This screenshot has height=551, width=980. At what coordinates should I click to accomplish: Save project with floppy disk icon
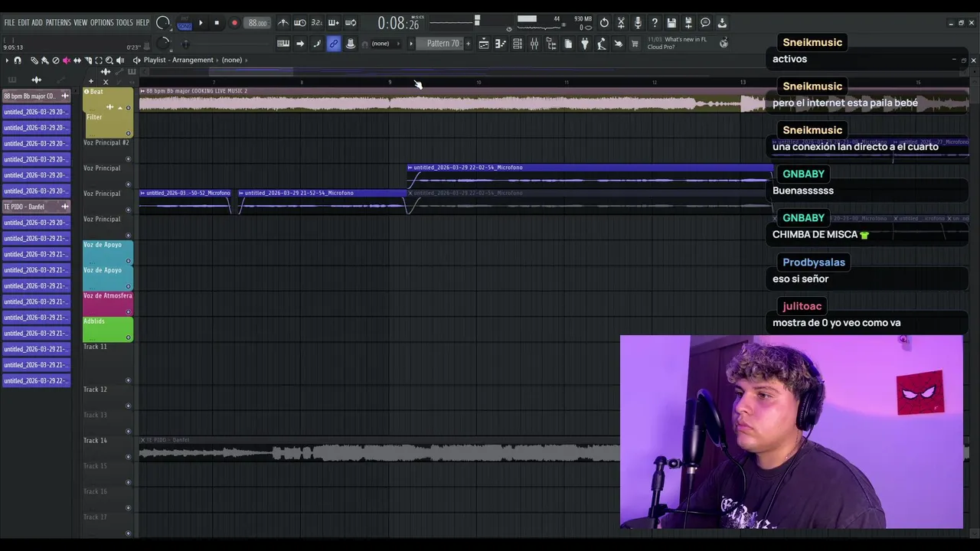click(671, 23)
